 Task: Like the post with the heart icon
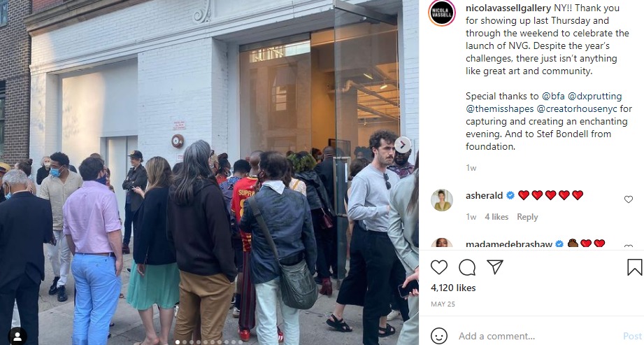pyautogui.click(x=438, y=267)
